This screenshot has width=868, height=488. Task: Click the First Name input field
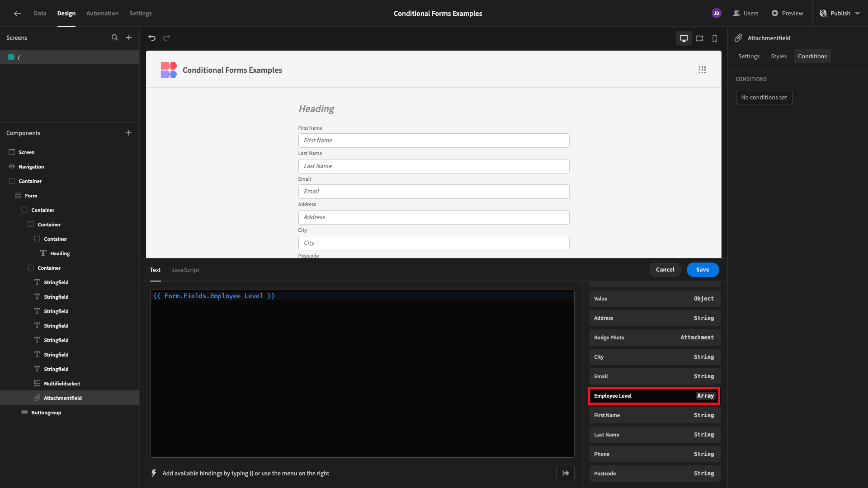click(x=434, y=141)
